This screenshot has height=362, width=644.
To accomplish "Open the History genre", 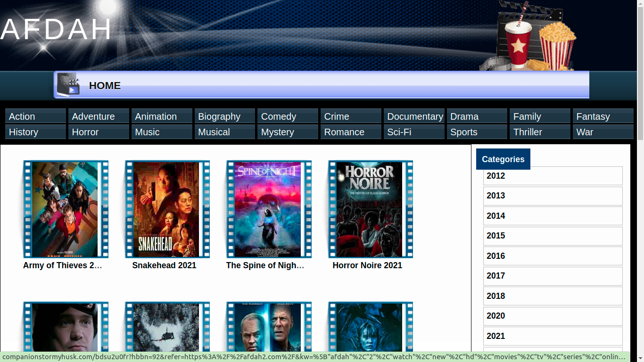I will (35, 132).
